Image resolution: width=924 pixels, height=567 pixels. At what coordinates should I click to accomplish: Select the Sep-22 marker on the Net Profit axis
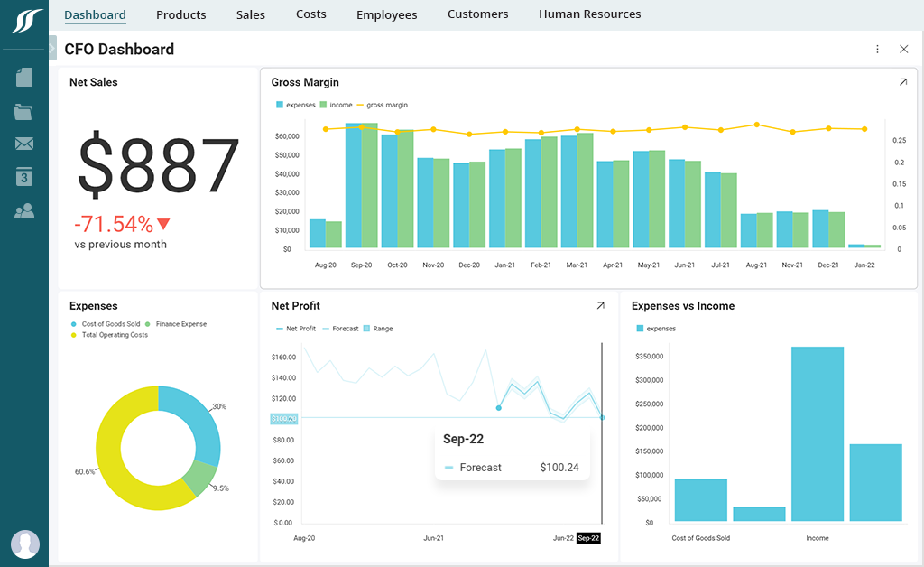point(587,537)
